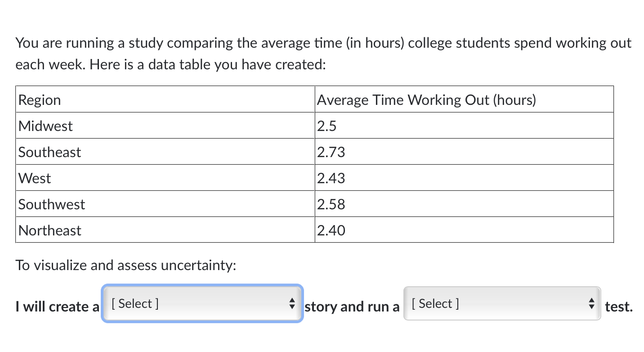Click the West region cell
Viewport: 644px width, 352px height.
[165, 178]
